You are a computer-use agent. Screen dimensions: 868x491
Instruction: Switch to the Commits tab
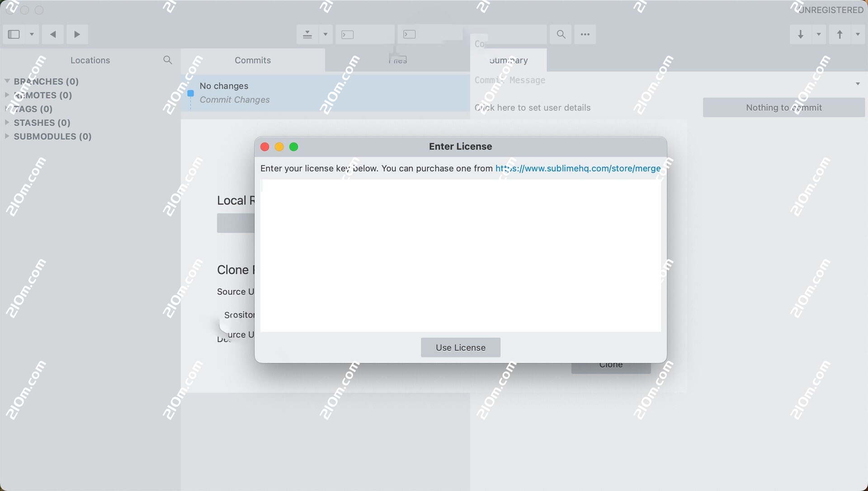click(252, 60)
